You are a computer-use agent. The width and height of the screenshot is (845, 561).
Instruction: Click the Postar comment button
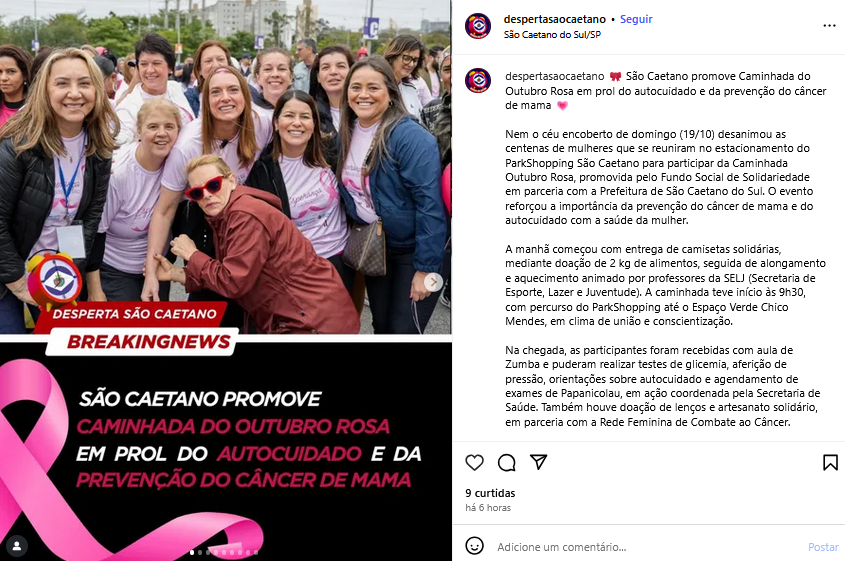tap(823, 547)
